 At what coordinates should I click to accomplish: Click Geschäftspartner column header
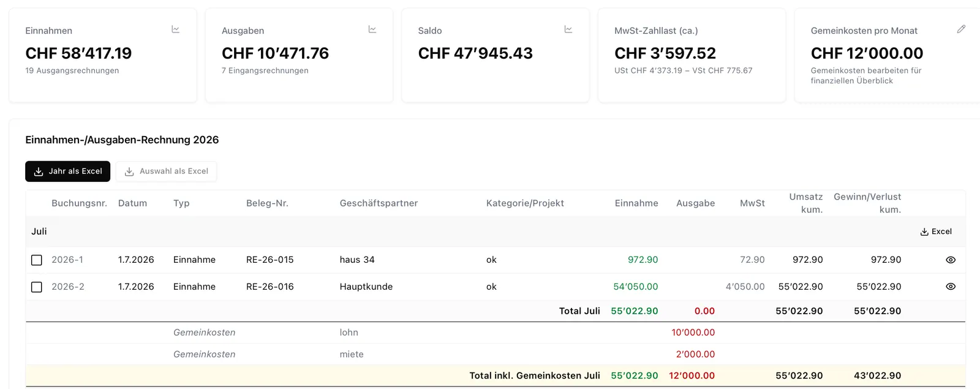click(x=379, y=203)
